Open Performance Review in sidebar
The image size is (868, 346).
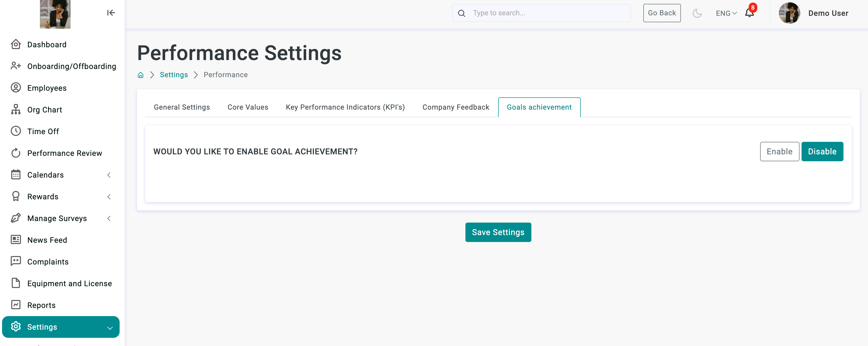pyautogui.click(x=61, y=153)
